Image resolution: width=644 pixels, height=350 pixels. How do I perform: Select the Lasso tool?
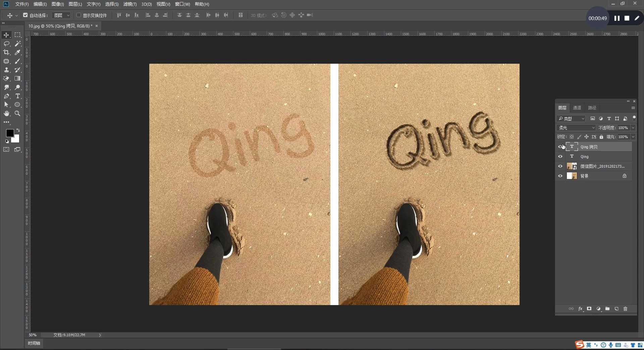[x=6, y=44]
